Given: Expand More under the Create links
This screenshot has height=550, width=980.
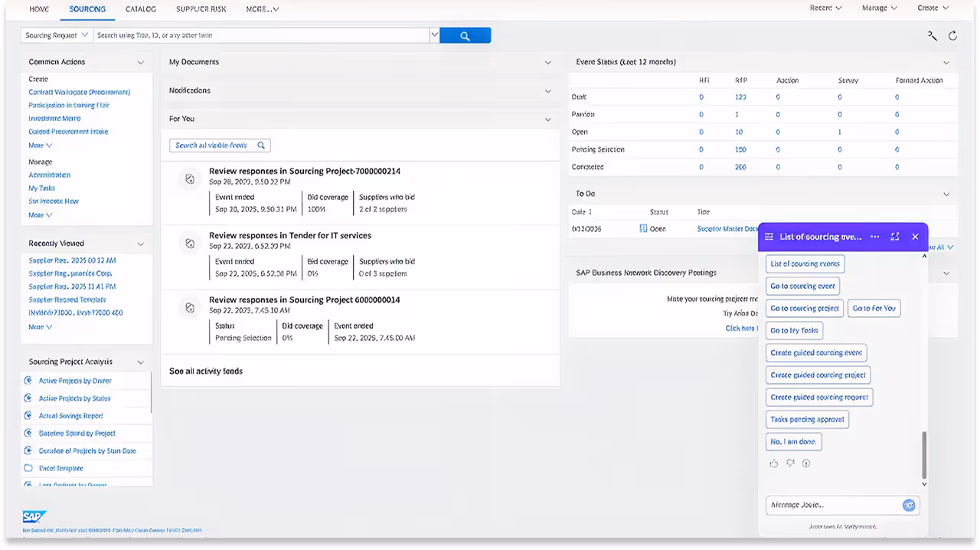Looking at the screenshot, I should tap(40, 145).
